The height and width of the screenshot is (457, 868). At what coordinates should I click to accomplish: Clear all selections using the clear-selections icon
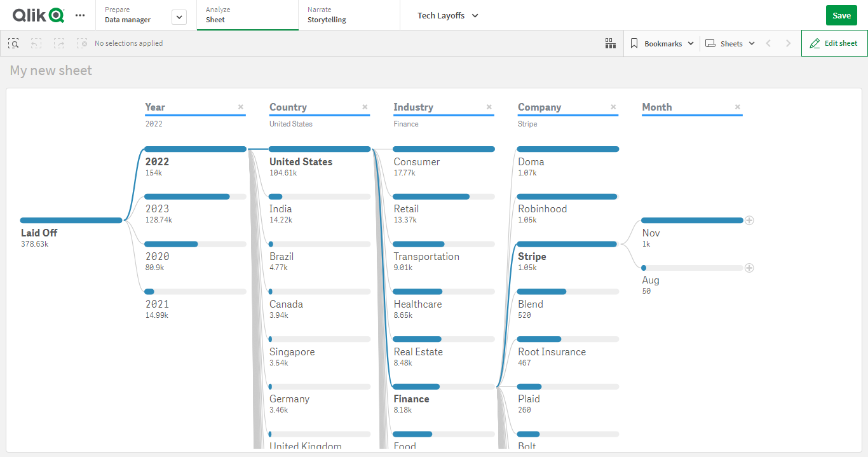pyautogui.click(x=82, y=43)
